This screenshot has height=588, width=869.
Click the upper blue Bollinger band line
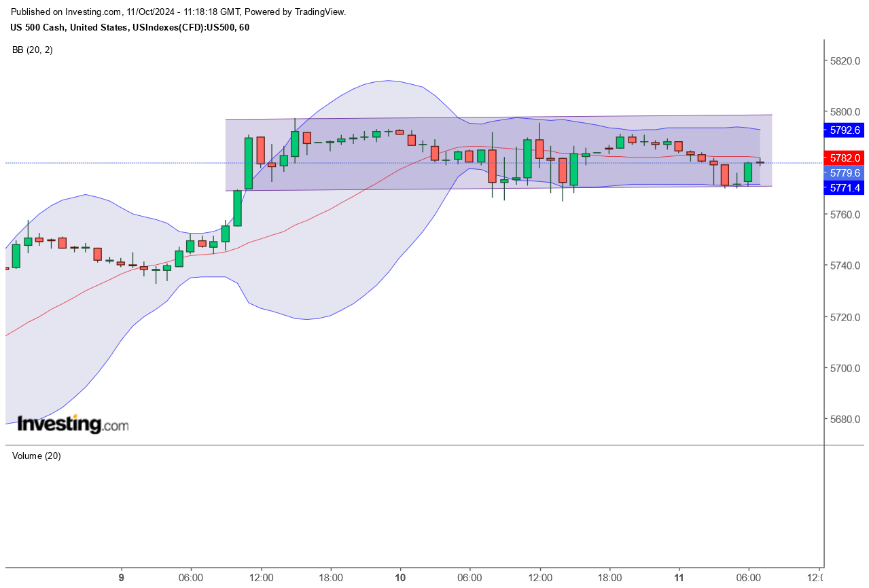[387, 81]
